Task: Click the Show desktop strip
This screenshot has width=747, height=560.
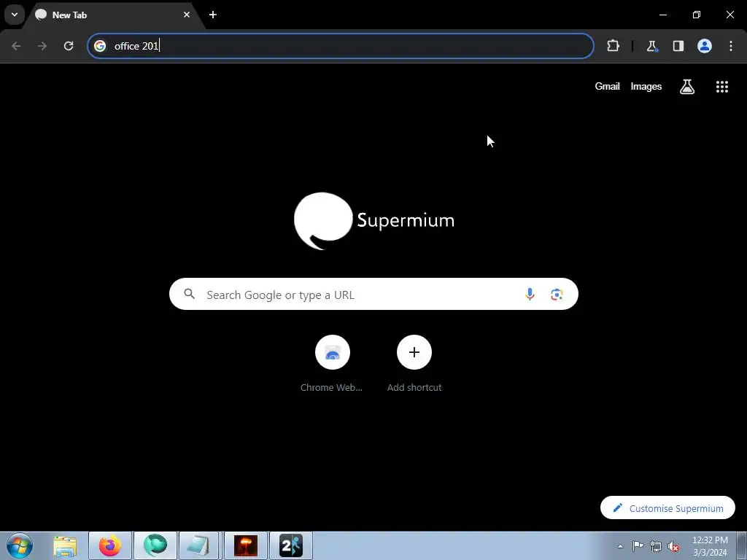Action: 742,545
